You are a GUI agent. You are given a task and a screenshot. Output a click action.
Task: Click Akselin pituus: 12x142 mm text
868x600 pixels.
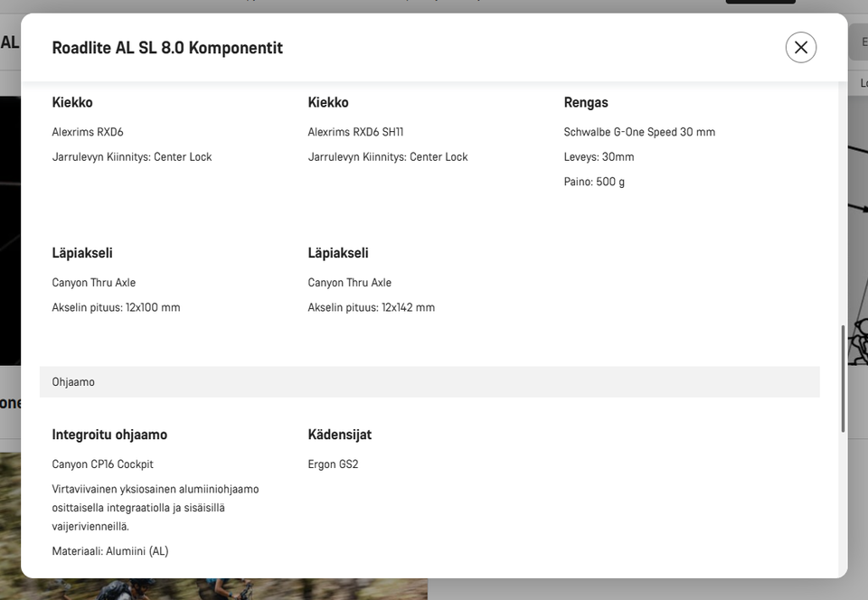[x=372, y=307]
